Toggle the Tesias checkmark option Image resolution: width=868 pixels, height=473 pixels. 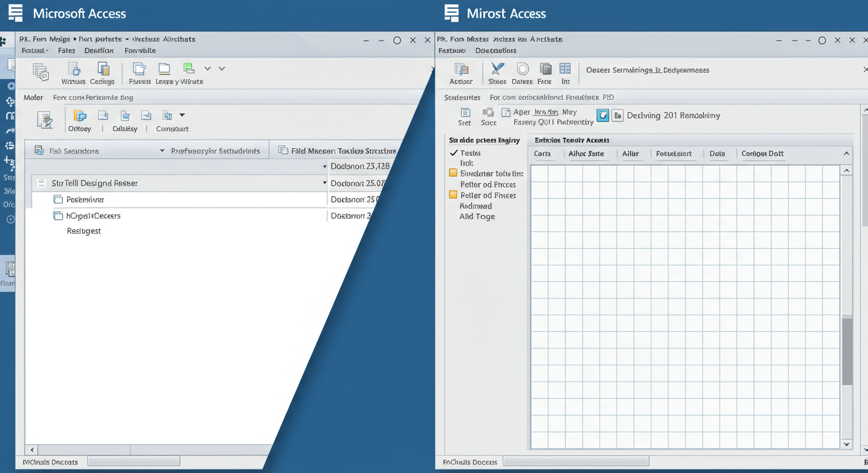pos(454,153)
